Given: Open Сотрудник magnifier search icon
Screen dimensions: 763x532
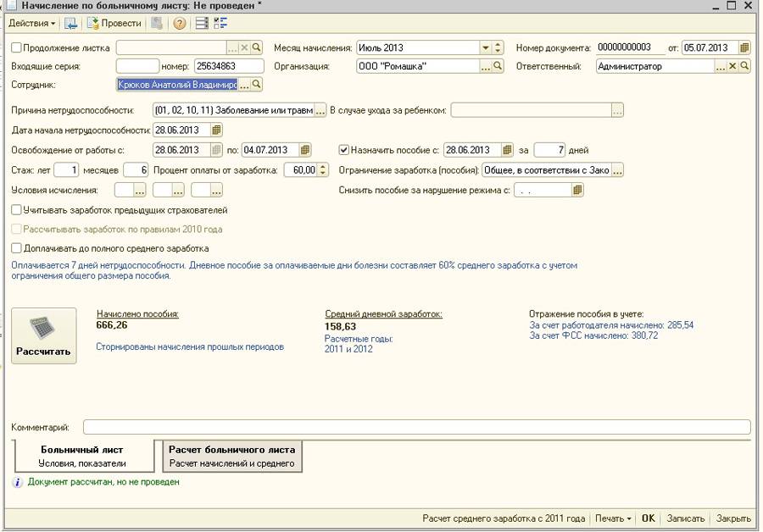Looking at the screenshot, I should point(256,85).
